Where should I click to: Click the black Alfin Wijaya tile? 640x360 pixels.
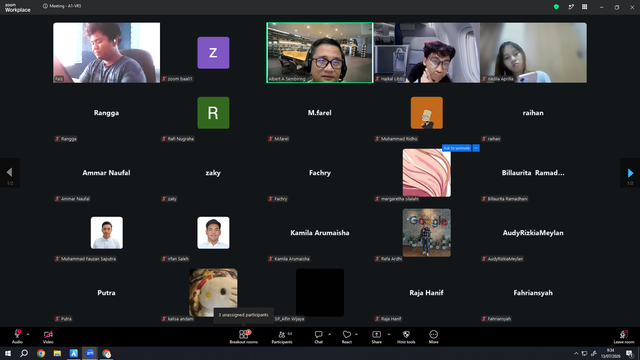click(320, 293)
